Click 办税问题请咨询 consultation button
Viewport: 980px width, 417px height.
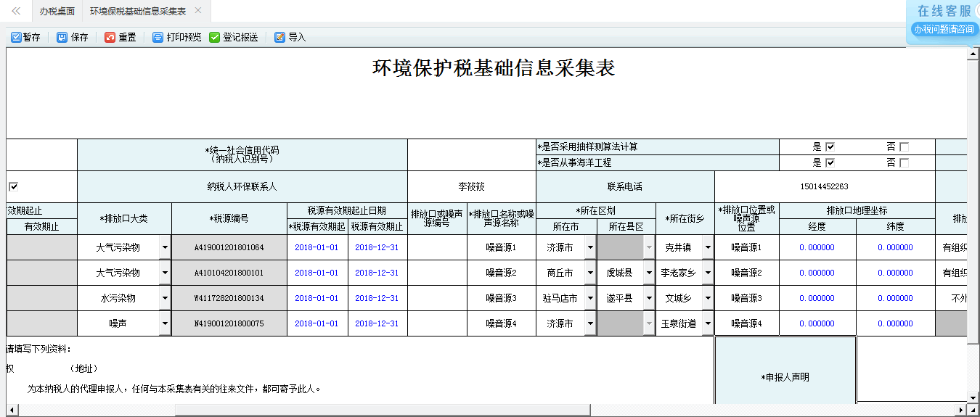[944, 30]
